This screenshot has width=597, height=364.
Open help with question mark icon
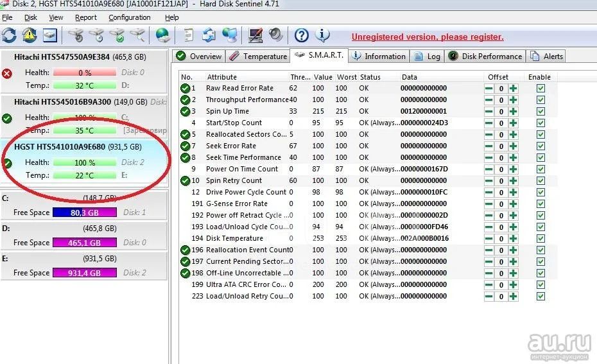(302, 35)
